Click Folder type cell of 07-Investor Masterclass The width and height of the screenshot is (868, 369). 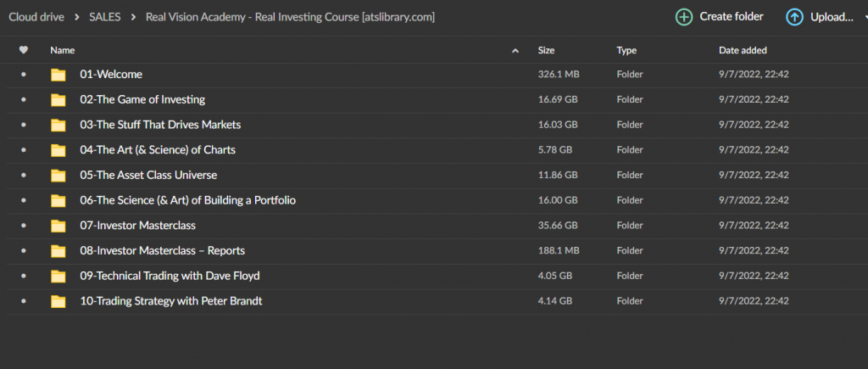pos(630,226)
